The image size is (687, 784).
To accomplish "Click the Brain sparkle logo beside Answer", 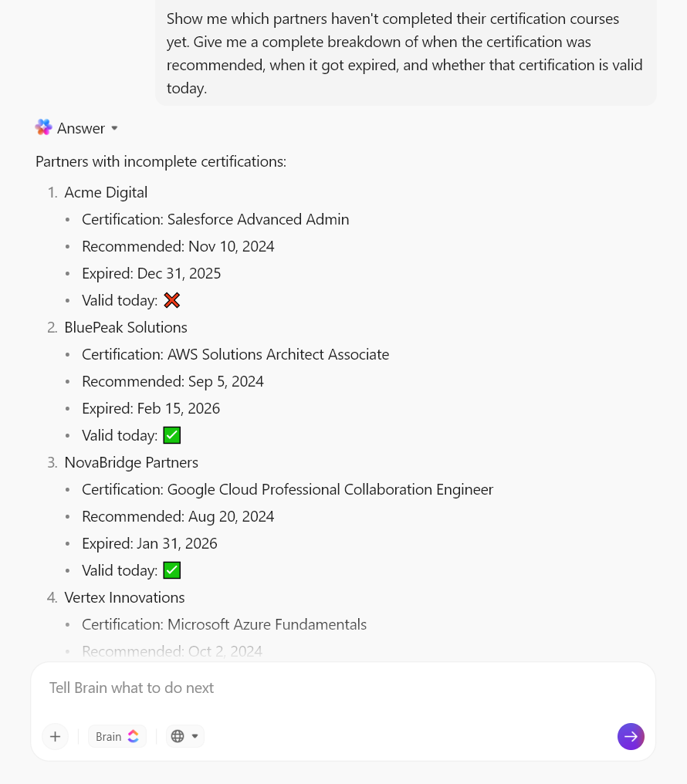I will pos(43,127).
